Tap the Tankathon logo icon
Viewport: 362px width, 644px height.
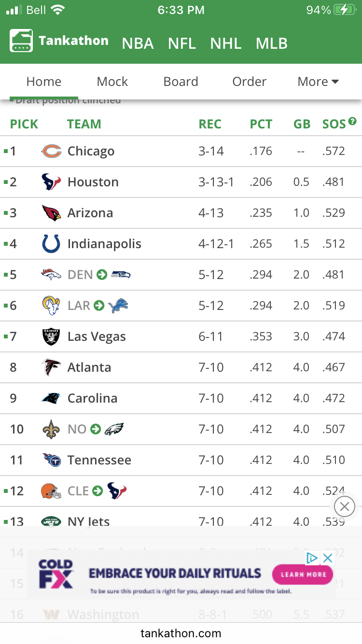click(x=21, y=41)
